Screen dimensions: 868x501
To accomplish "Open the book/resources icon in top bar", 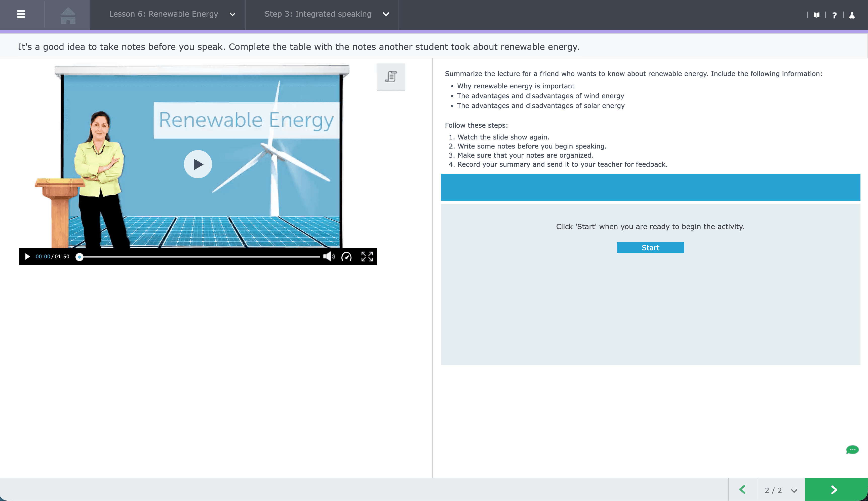I will click(x=817, y=15).
